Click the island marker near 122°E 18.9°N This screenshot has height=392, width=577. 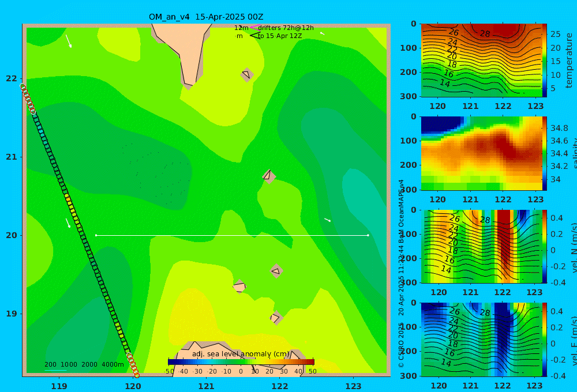(x=276, y=318)
